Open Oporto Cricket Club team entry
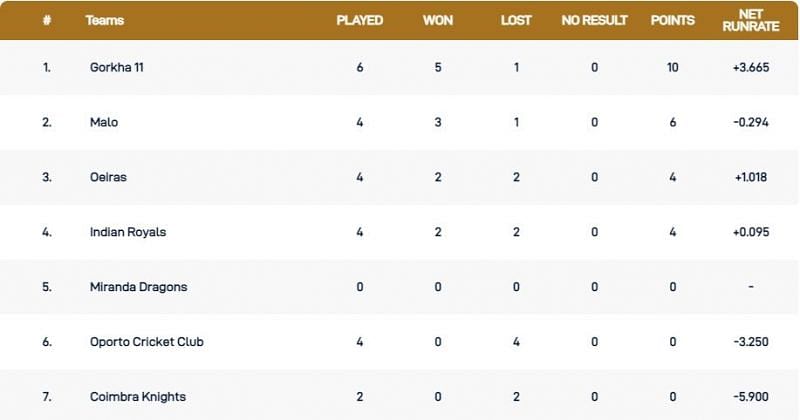 pos(145,342)
